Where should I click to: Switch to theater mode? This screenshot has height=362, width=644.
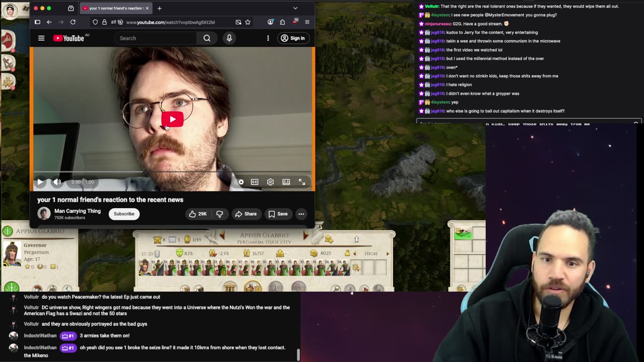[286, 182]
